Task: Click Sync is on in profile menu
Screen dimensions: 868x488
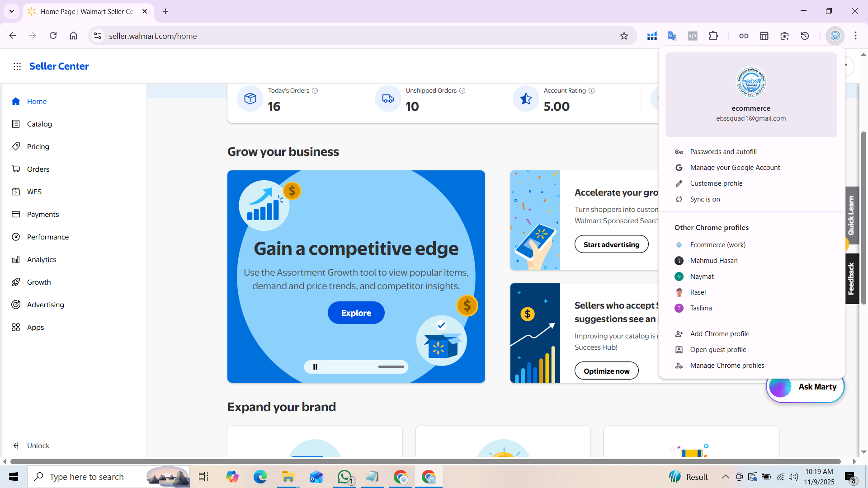Action: pos(705,199)
